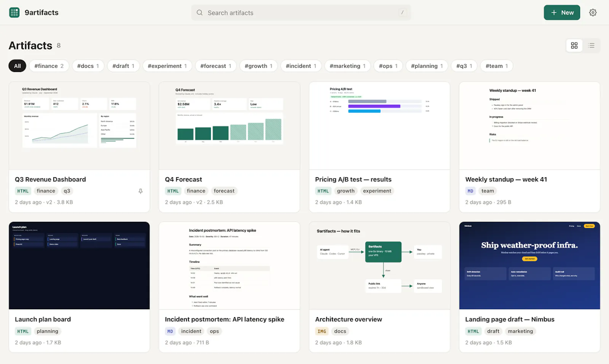Open the Pricing A/B test preview thumbnail
Screen dimensions: 609x364
(x=379, y=126)
